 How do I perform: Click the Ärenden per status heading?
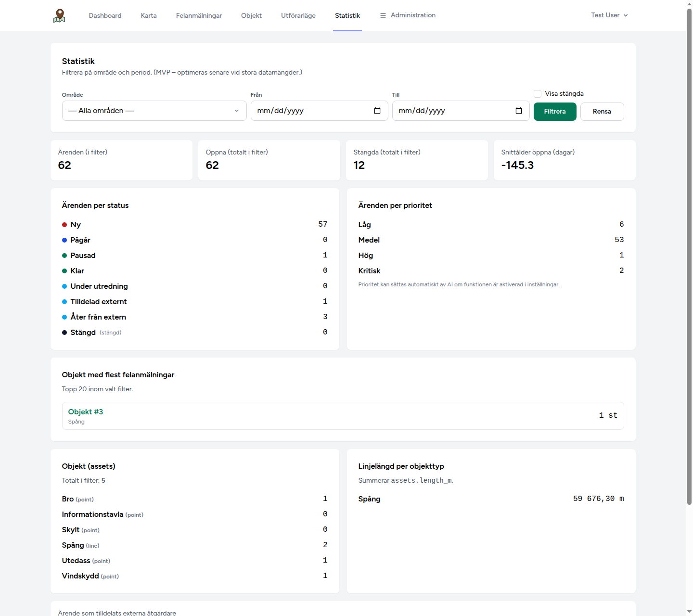(x=95, y=205)
